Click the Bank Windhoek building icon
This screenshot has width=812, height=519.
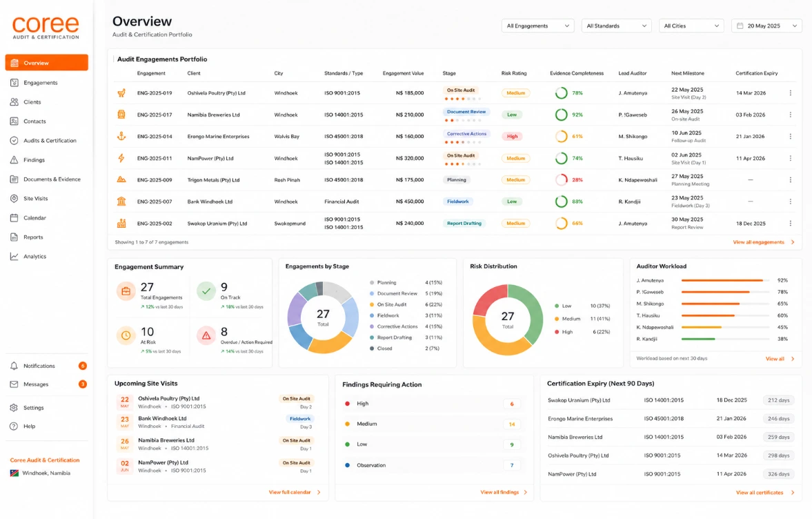pyautogui.click(x=121, y=202)
